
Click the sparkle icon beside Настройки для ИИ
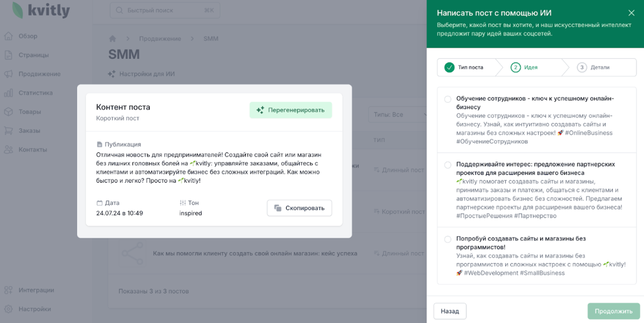point(112,74)
